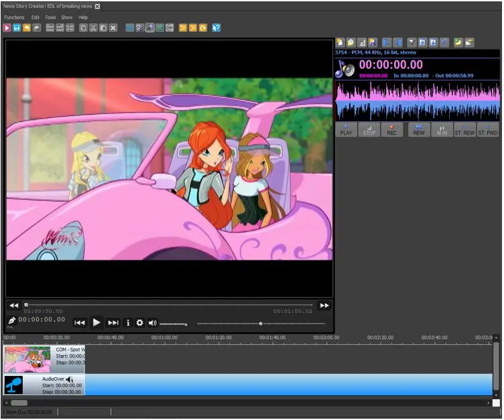Mute the video player speaker icon
This screenshot has width=504, height=420.
coord(152,323)
